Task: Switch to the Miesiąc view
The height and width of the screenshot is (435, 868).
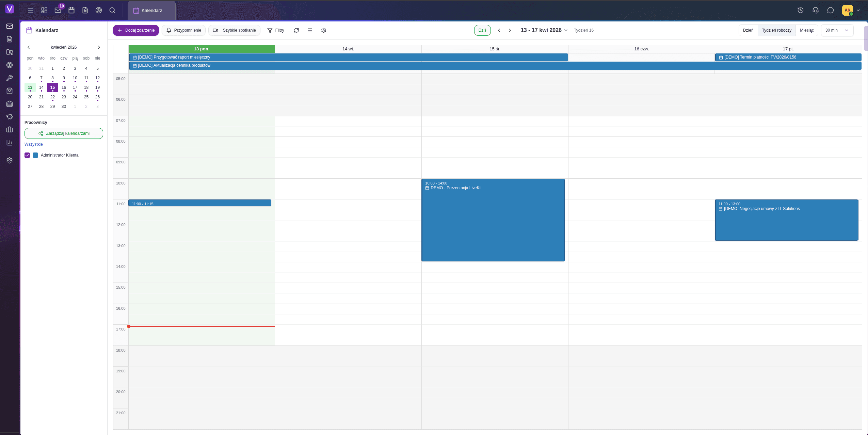Action: click(x=807, y=30)
